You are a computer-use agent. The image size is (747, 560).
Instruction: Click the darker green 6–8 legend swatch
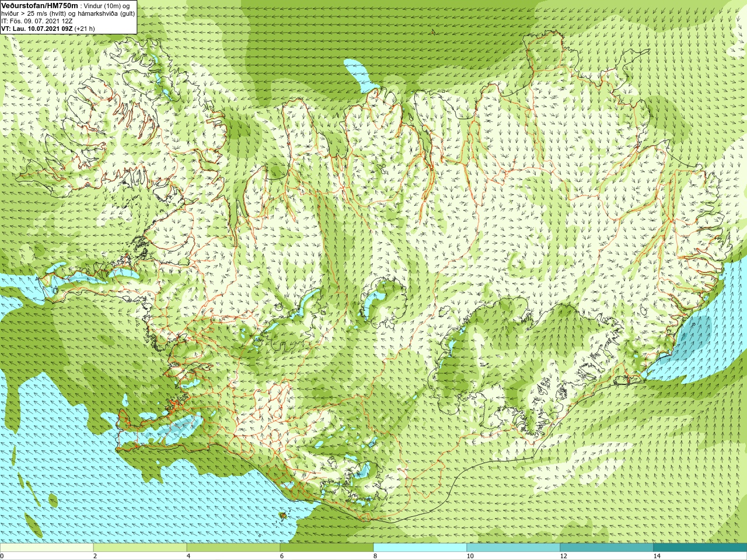pos(327,548)
